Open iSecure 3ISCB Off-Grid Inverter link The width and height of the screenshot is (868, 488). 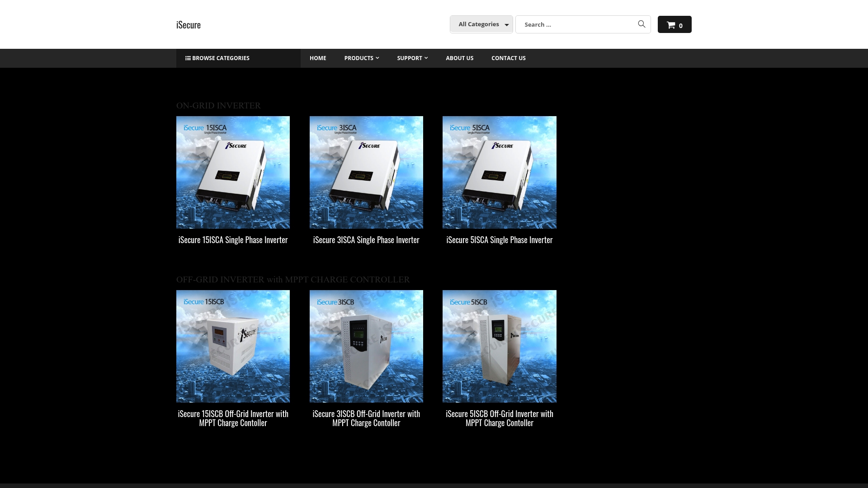pyautogui.click(x=366, y=418)
